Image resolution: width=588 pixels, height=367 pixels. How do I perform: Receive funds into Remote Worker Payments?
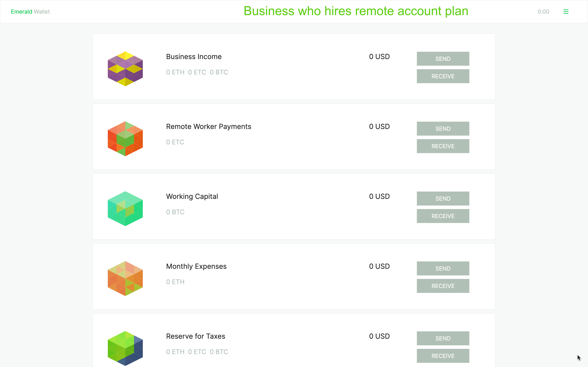[443, 146]
